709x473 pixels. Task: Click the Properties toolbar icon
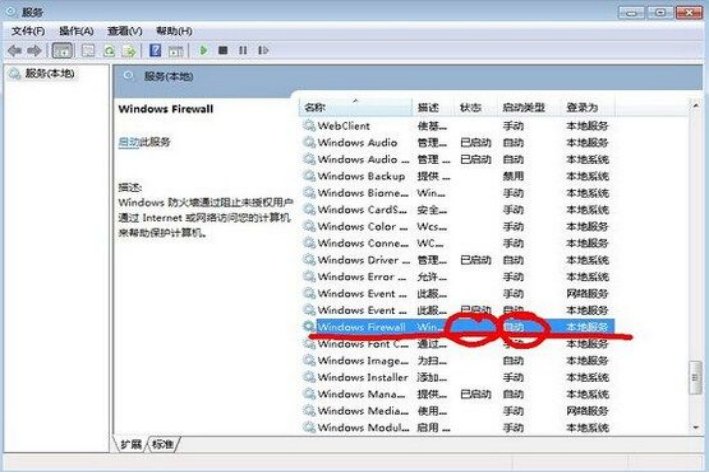coord(88,51)
